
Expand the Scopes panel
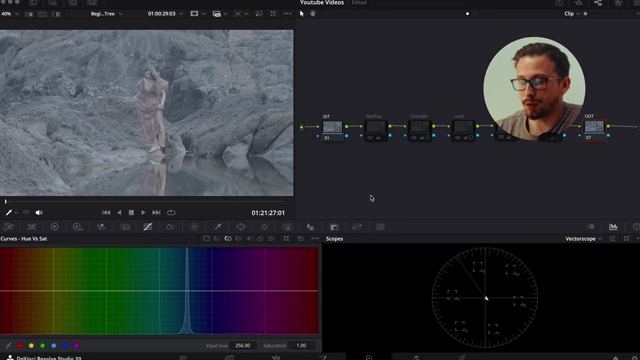[x=627, y=239]
